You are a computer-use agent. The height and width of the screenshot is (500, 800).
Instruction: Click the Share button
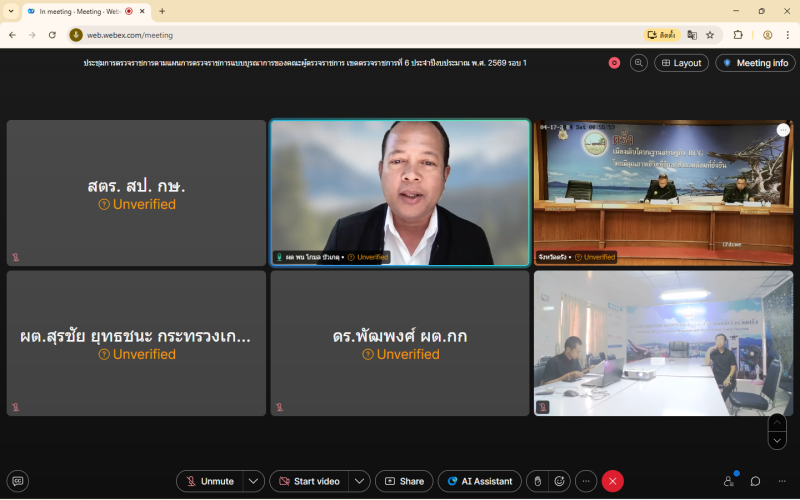point(404,481)
